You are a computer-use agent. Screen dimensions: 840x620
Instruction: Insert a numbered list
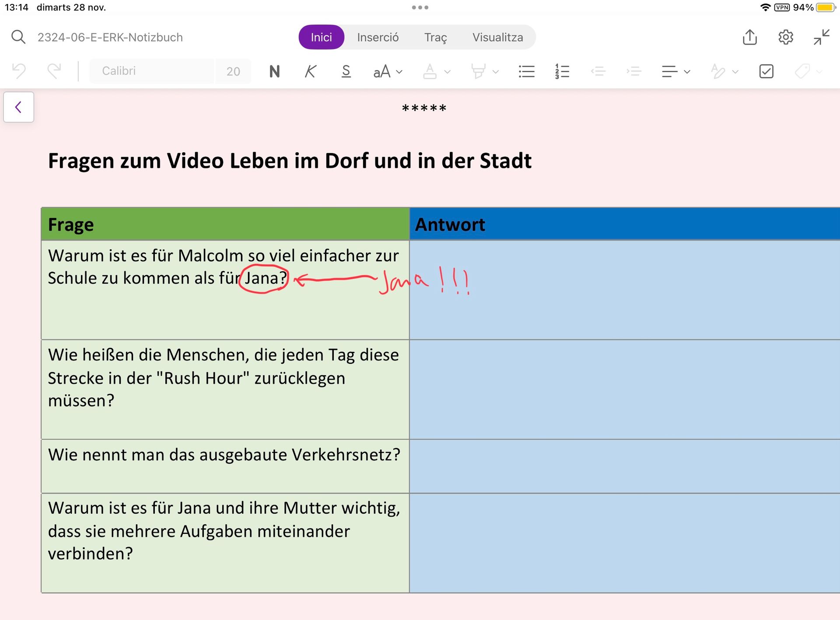tap(562, 71)
